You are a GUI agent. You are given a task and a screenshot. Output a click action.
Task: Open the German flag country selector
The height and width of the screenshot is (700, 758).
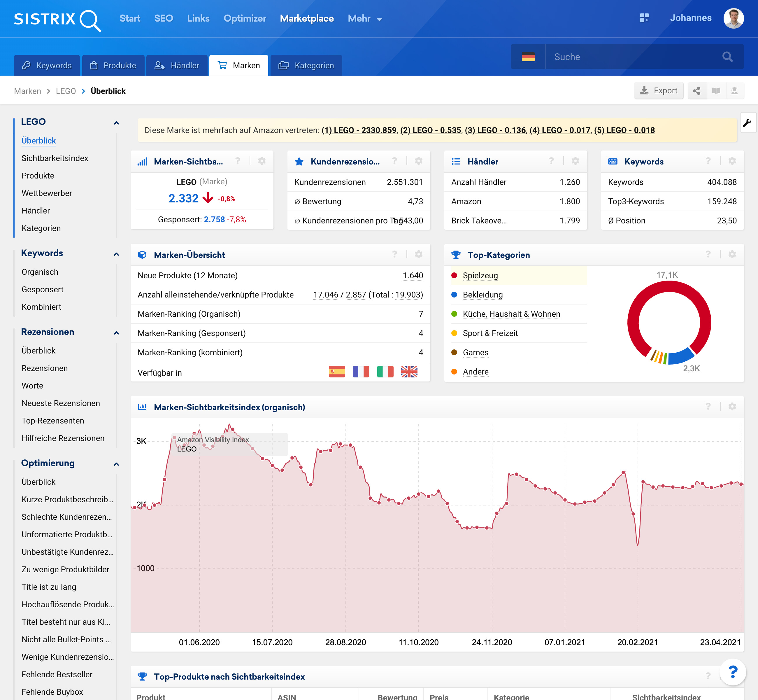coord(528,57)
